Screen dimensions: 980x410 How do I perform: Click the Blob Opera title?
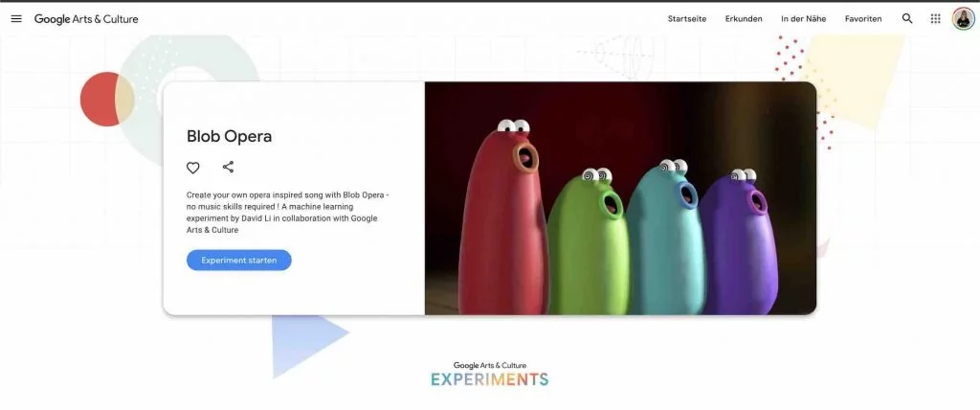click(230, 136)
